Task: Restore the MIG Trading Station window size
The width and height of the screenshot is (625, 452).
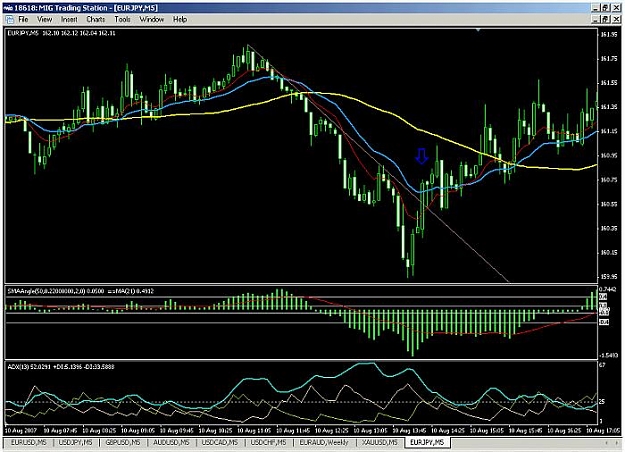Action: [606, 8]
